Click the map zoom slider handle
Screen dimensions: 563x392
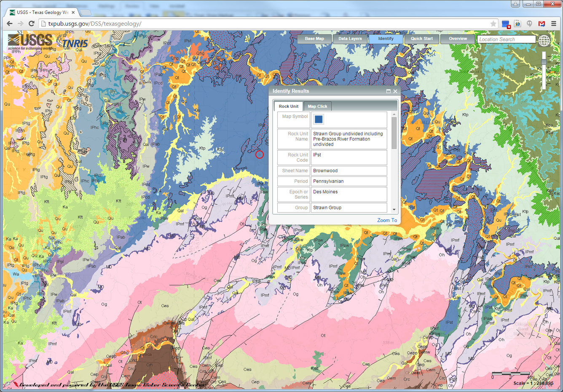click(x=544, y=61)
